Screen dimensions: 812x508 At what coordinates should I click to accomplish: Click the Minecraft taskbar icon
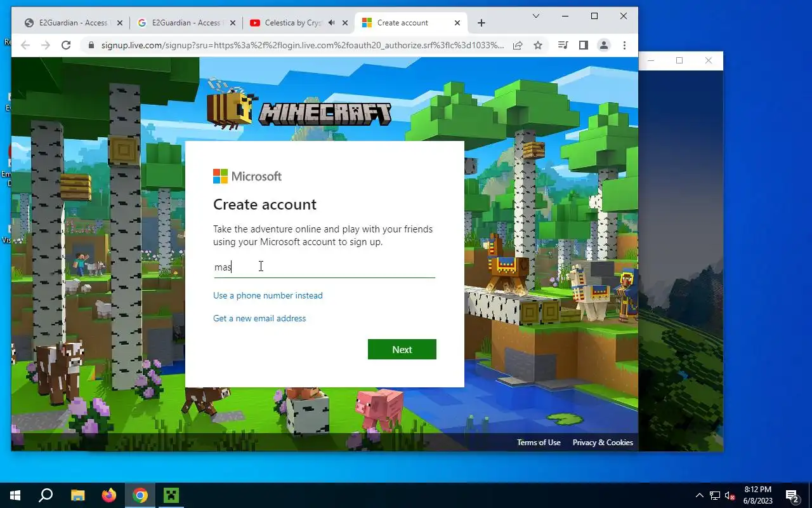click(171, 495)
